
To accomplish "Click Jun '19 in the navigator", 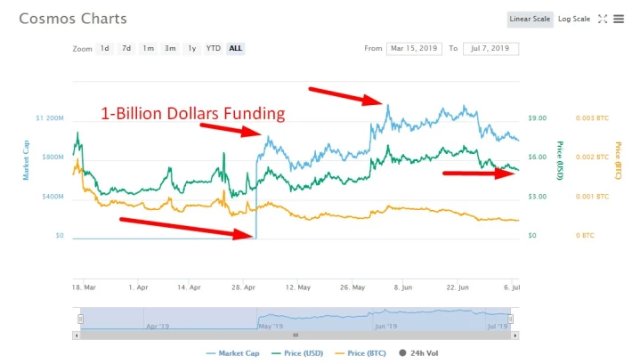I will 385,326.
